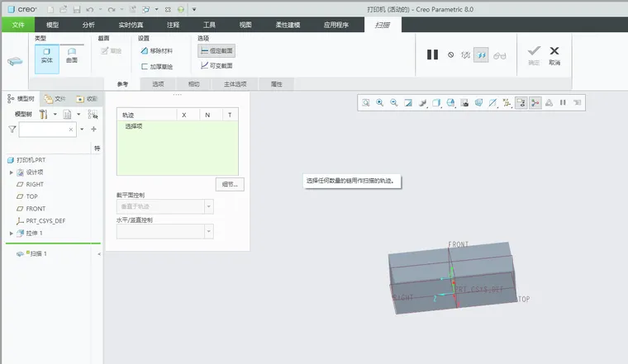
Task: Select the Zoom In icon in graphics toolbar
Action: point(379,103)
